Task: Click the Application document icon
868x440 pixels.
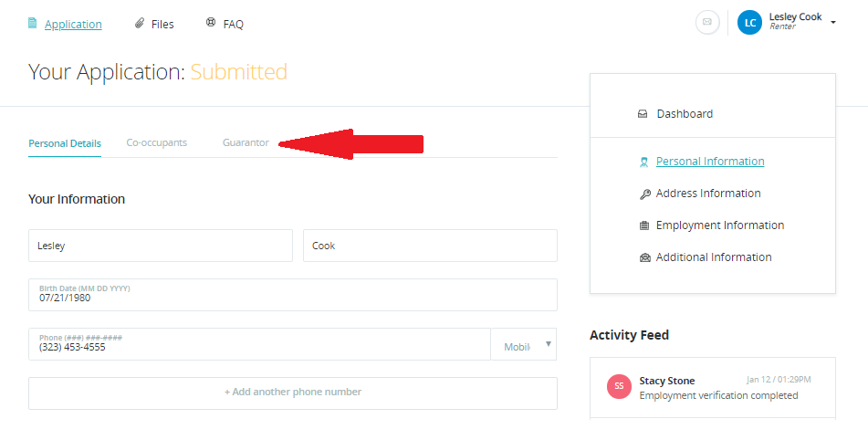Action: pos(33,24)
